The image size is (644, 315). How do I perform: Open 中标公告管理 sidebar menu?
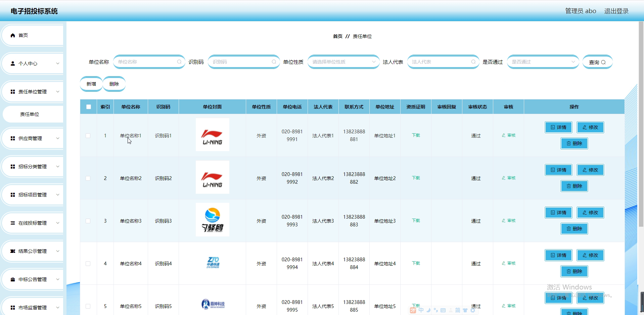[32, 279]
